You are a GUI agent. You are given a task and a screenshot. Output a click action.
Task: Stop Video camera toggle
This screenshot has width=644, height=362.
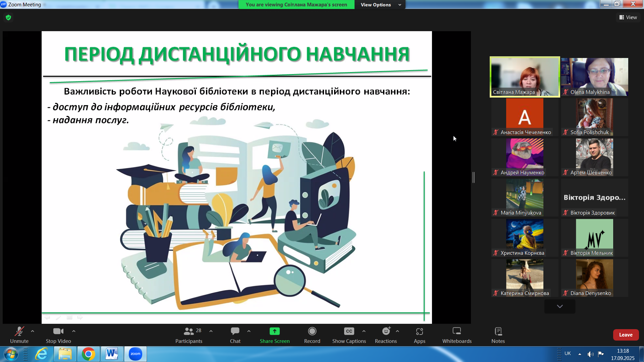pos(58,331)
